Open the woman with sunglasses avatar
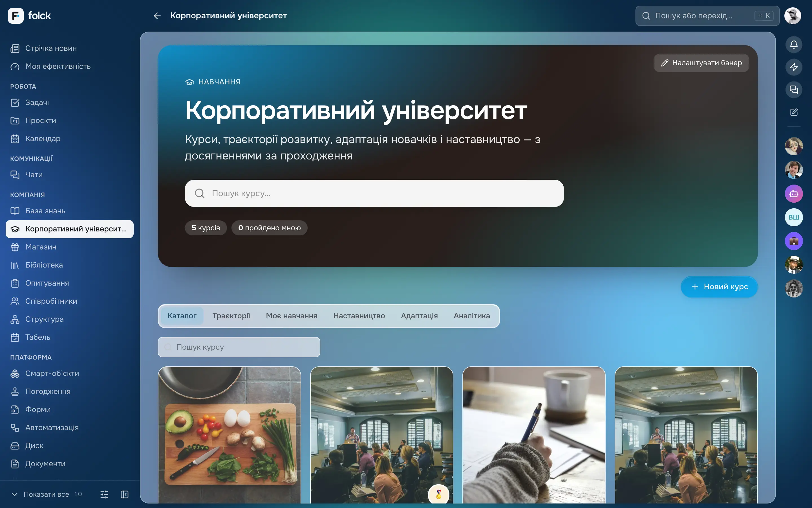Viewport: 812px width, 508px height. pos(794,146)
